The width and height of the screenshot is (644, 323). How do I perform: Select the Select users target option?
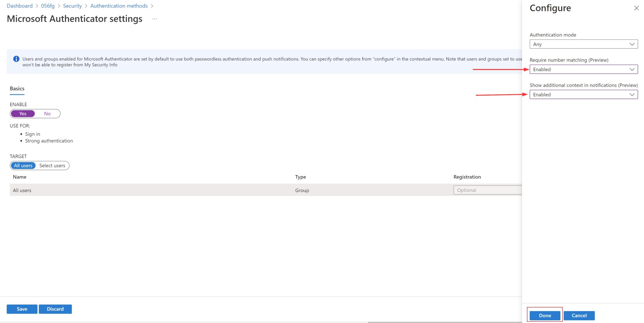point(52,165)
